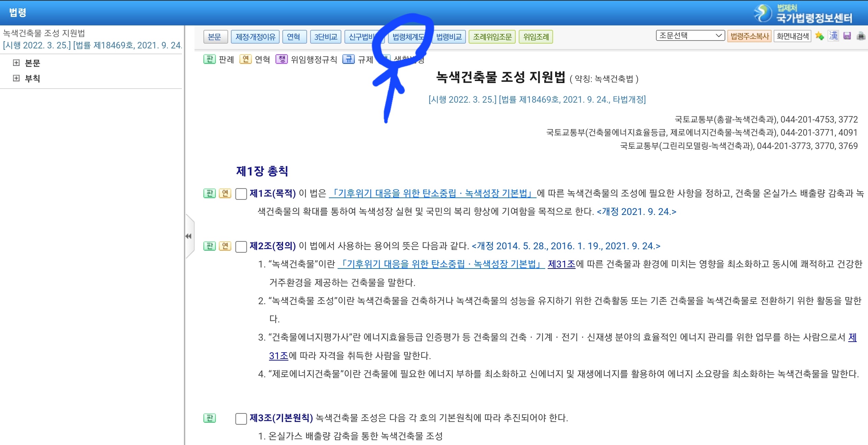Click the 법령주소복사 button
The height and width of the screenshot is (445, 868).
pyautogui.click(x=749, y=36)
